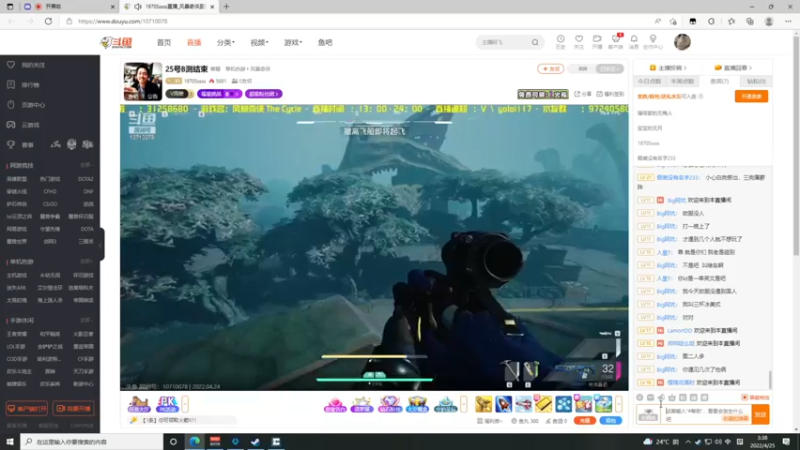The height and width of the screenshot is (450, 800).
Task: Switch to 贵宾(7) tab
Action: point(719,81)
